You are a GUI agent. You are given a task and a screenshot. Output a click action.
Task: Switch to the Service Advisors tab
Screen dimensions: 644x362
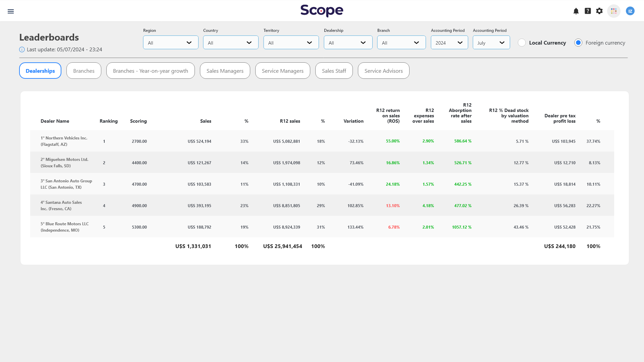(x=384, y=71)
